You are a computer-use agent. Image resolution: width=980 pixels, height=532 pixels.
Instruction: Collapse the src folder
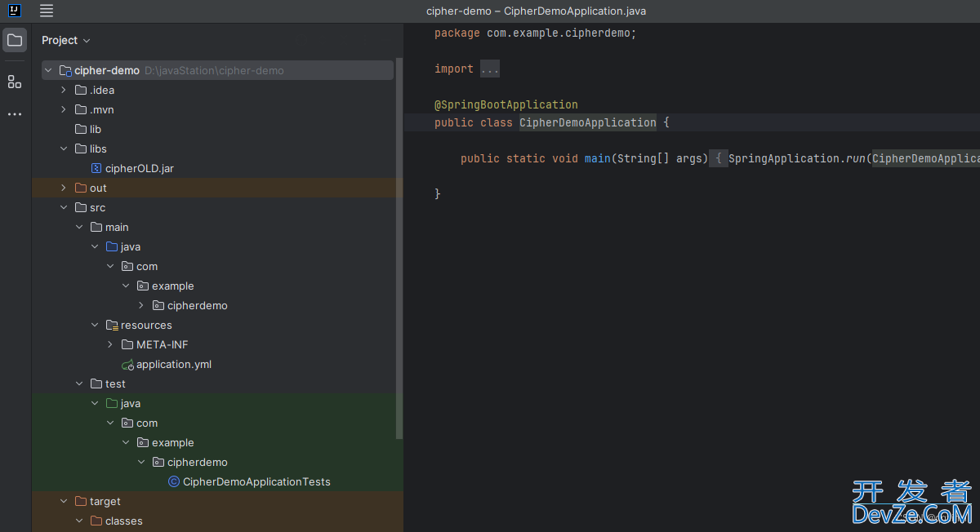coord(64,207)
